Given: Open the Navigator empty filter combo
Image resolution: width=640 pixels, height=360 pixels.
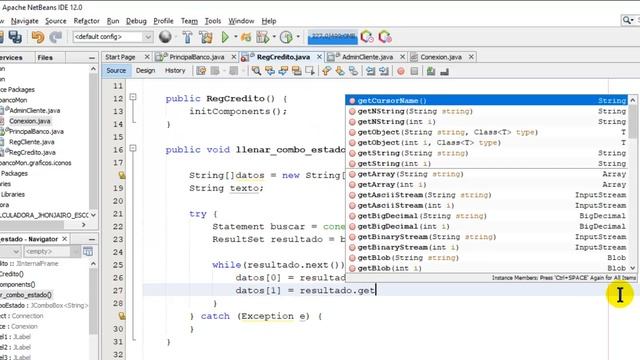Looking at the screenshot, I should coord(51,251).
